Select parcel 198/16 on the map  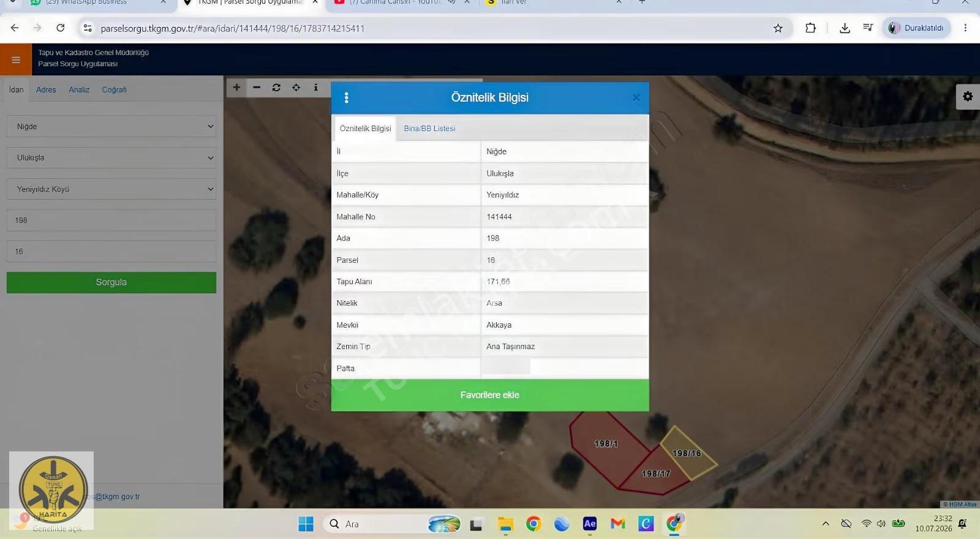tap(687, 453)
